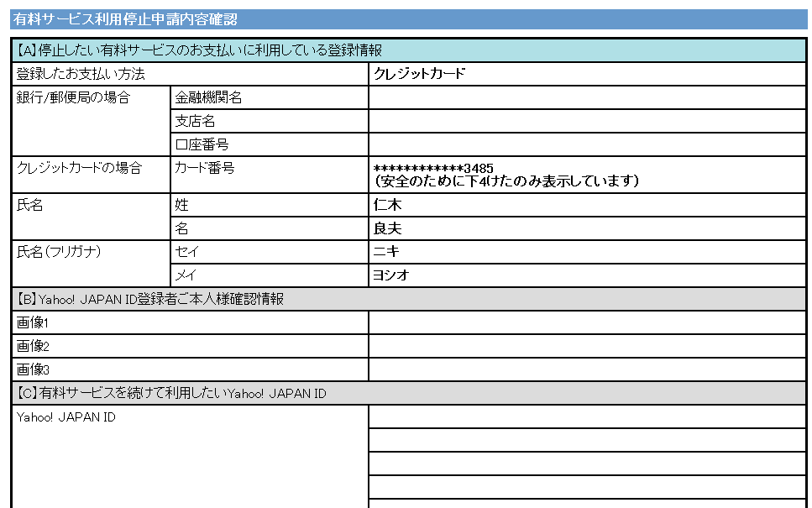This screenshot has height=508, width=812.
Task: Select the カード番号 label
Action: click(204, 168)
